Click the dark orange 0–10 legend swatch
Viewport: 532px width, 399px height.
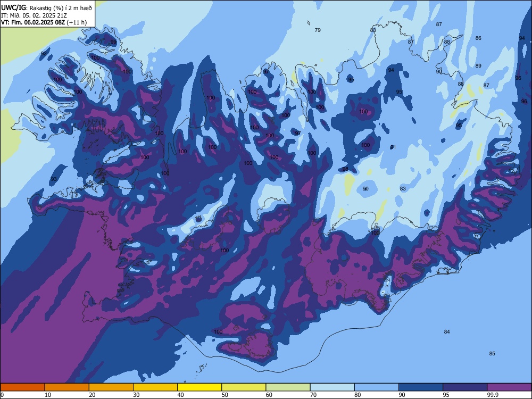(x=22, y=387)
